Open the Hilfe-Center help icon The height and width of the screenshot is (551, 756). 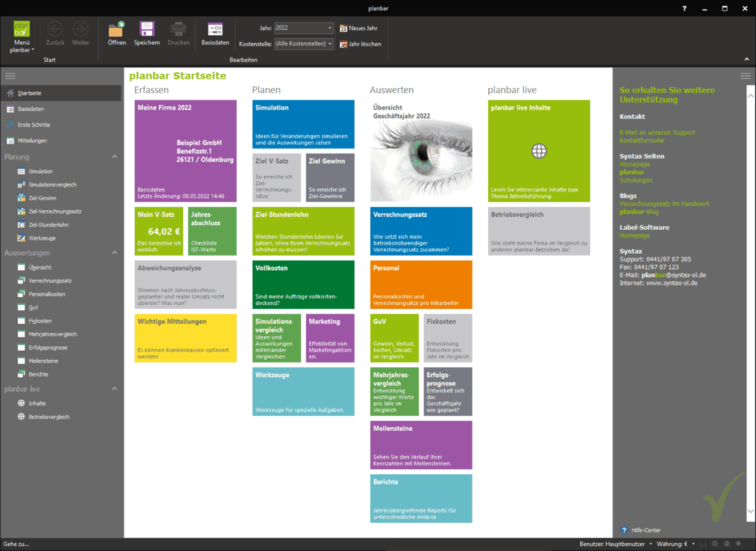pyautogui.click(x=624, y=530)
